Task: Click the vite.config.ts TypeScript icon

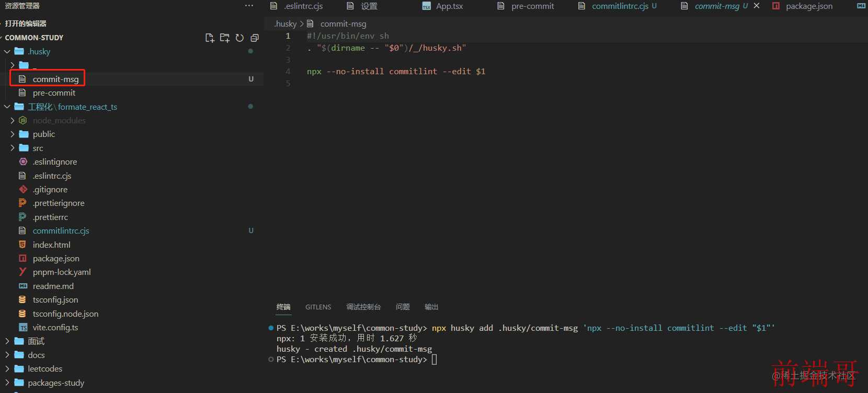Action: (23, 327)
